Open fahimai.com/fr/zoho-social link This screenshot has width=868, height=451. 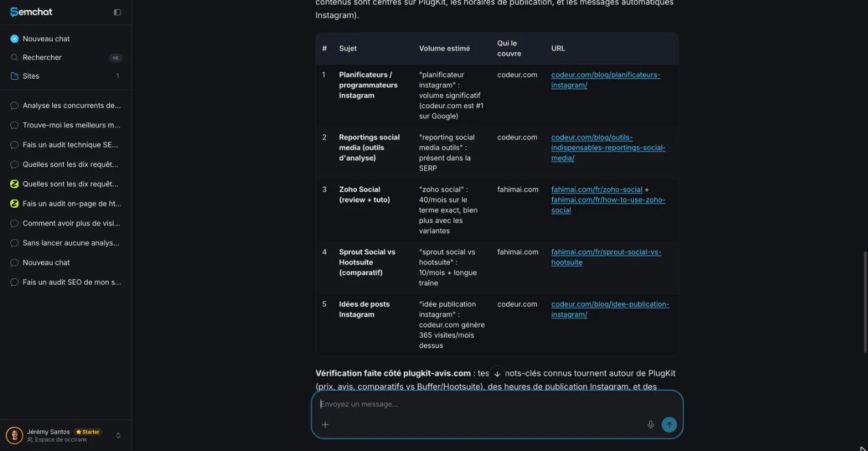pyautogui.click(x=596, y=189)
